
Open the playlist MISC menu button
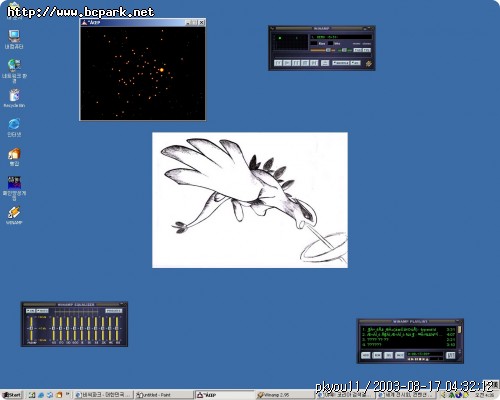400,355
